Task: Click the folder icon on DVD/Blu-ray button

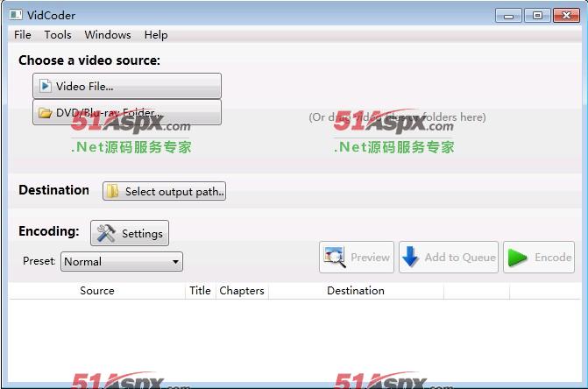Action: pos(46,112)
